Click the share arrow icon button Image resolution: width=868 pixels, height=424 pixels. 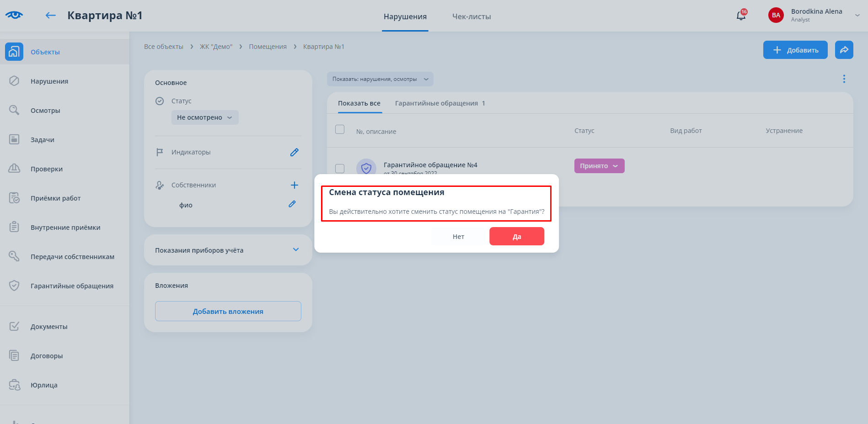[x=844, y=50]
